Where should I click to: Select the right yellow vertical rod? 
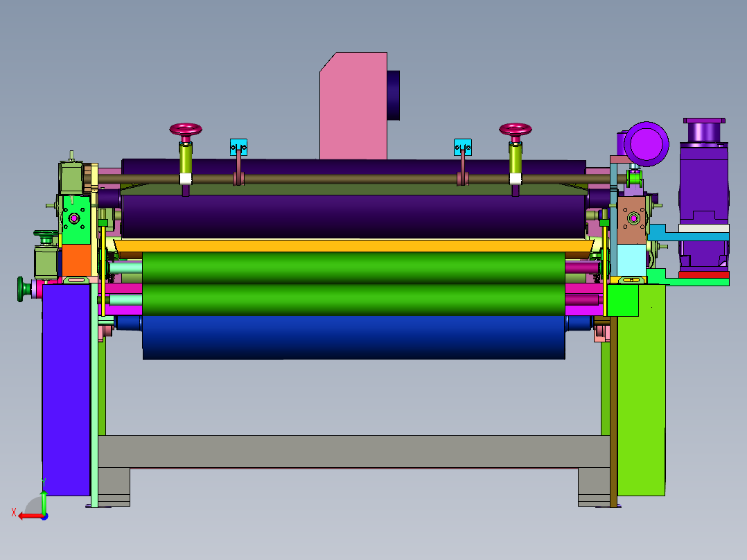(x=605, y=270)
